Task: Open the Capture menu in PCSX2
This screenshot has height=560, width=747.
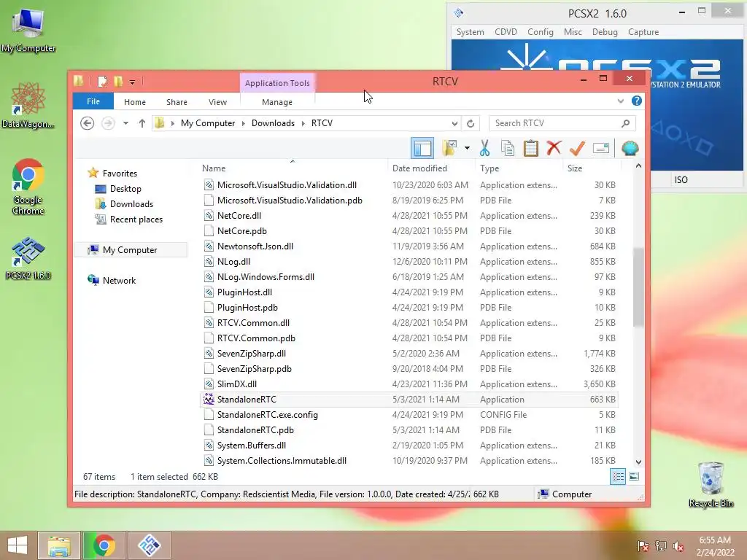Action: click(x=643, y=32)
